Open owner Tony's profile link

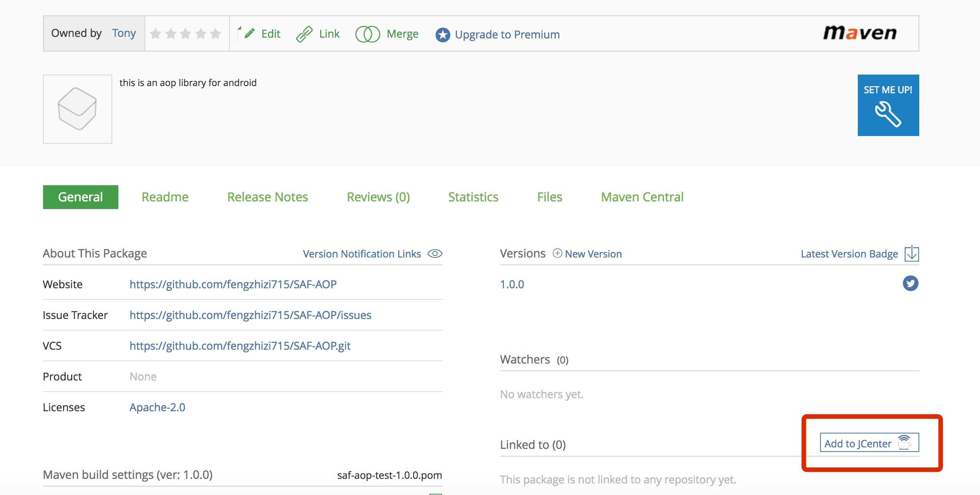tap(124, 33)
